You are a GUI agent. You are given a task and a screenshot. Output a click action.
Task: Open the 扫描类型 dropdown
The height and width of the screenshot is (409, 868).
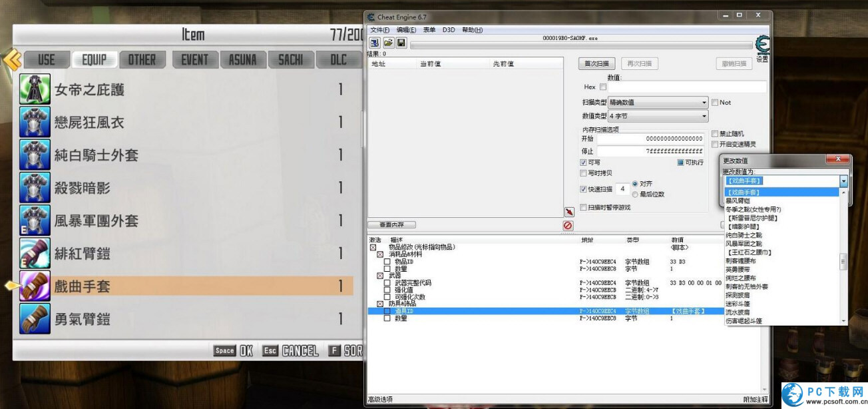click(x=658, y=103)
